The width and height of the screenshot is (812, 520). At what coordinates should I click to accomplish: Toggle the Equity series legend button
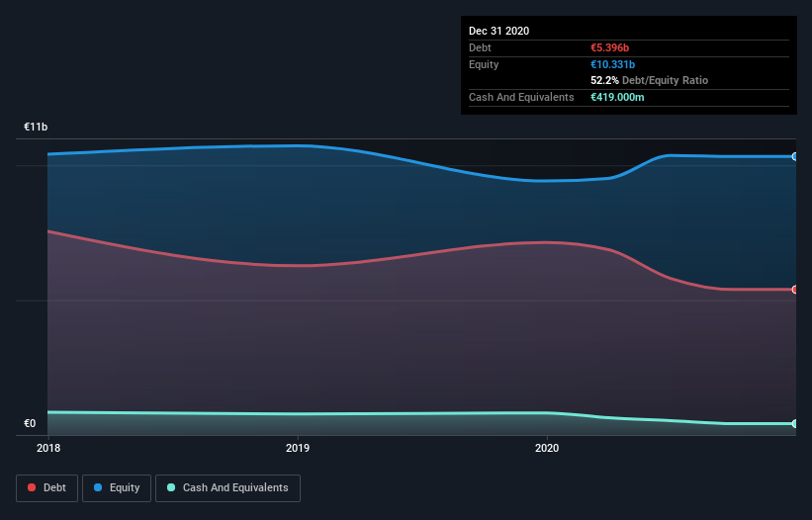117,488
